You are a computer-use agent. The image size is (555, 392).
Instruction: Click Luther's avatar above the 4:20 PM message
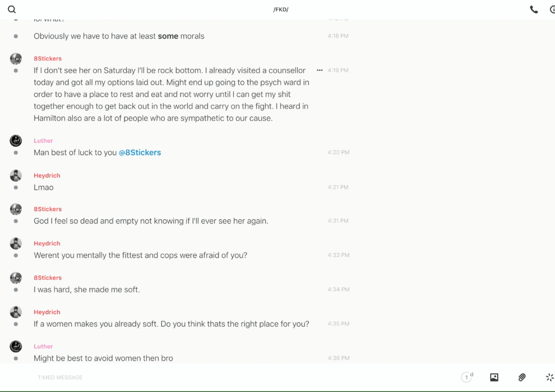coord(16,141)
